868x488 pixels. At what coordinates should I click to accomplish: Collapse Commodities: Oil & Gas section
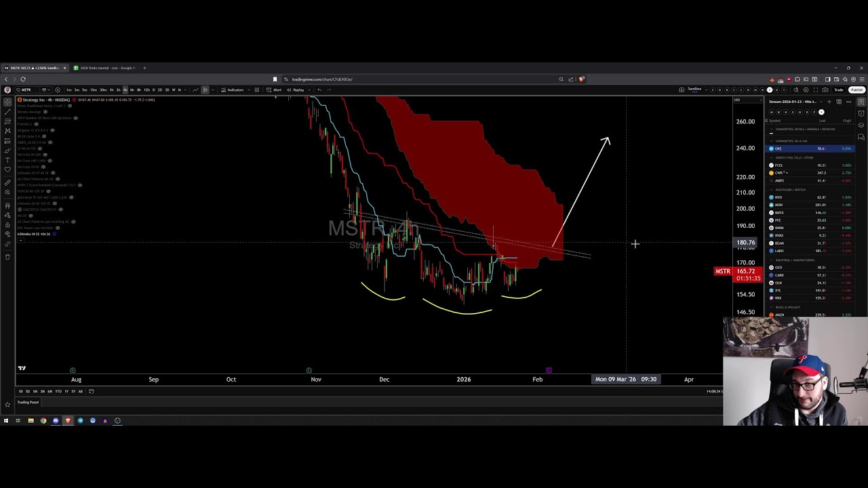[x=772, y=141]
